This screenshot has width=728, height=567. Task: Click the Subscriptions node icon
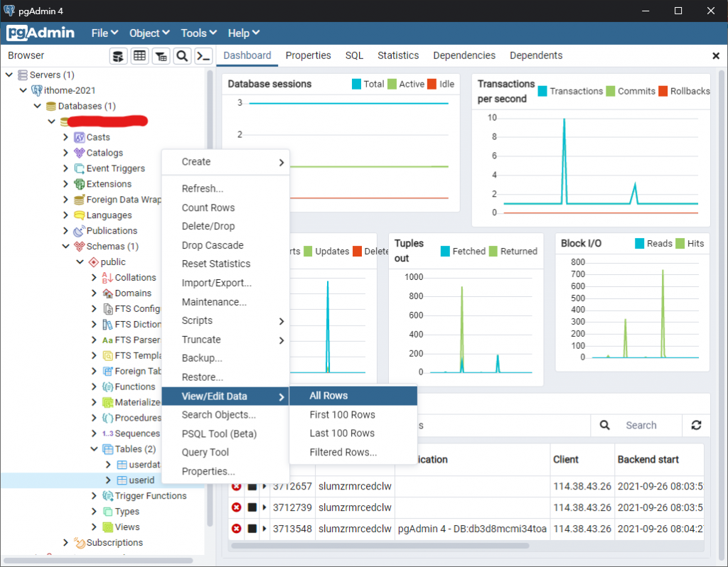pyautogui.click(x=80, y=542)
